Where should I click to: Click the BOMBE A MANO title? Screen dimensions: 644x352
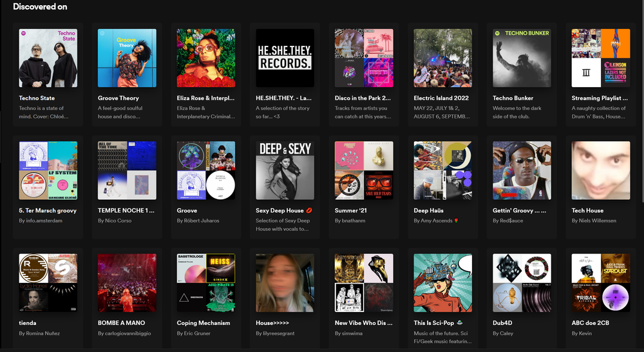click(121, 323)
